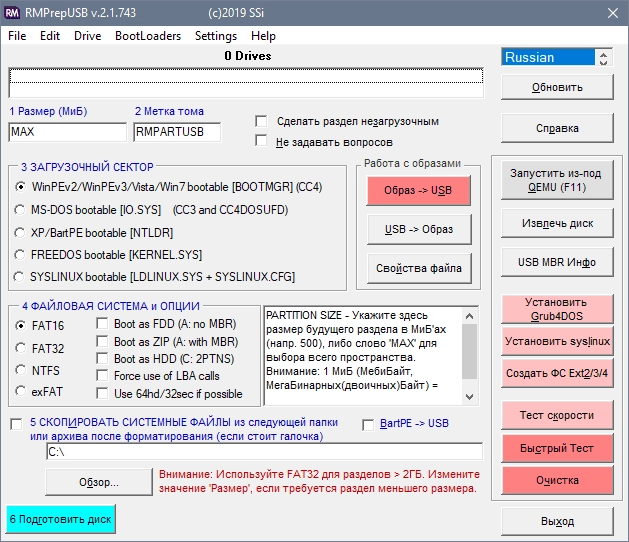629x542 pixels.
Task: Click Запустить из-под QEMU (F11) button
Action: pos(557,180)
